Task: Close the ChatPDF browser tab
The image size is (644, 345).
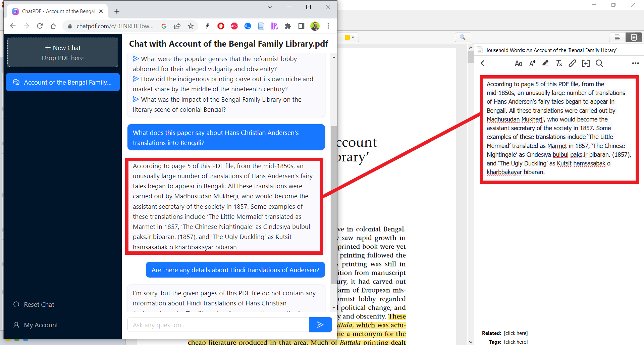Action: [x=101, y=11]
